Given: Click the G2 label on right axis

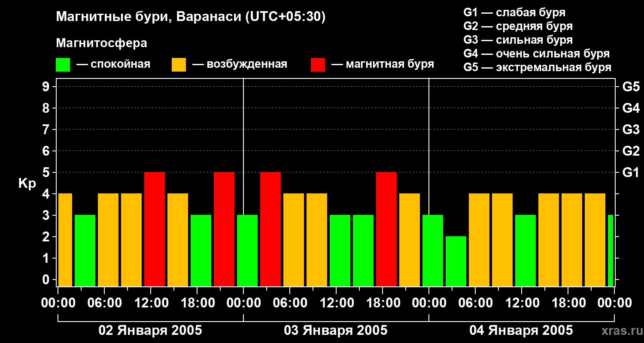Looking at the screenshot, I should (631, 151).
